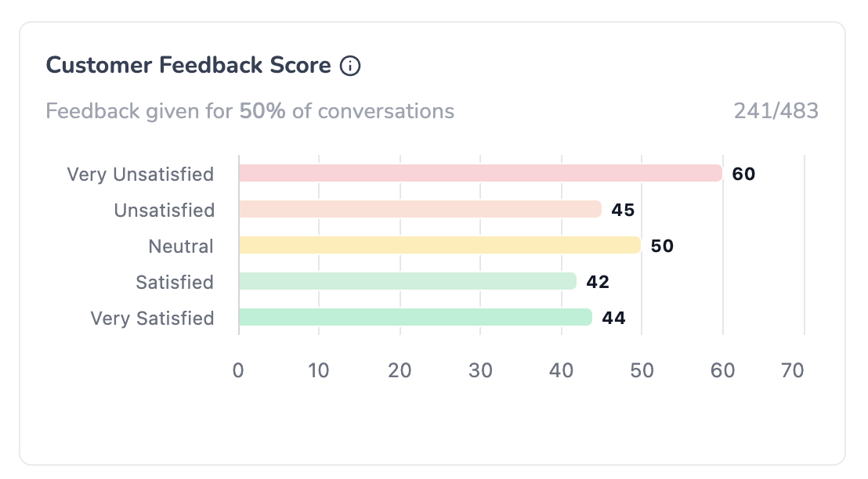This screenshot has height=479, width=868.
Task: Click the 50% feedback given text
Action: coord(262,111)
